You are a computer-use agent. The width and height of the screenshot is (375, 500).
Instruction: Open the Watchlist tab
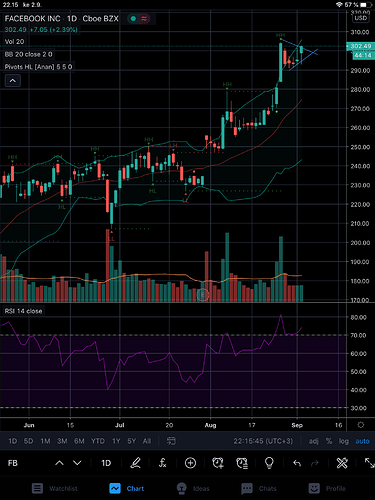click(55, 489)
